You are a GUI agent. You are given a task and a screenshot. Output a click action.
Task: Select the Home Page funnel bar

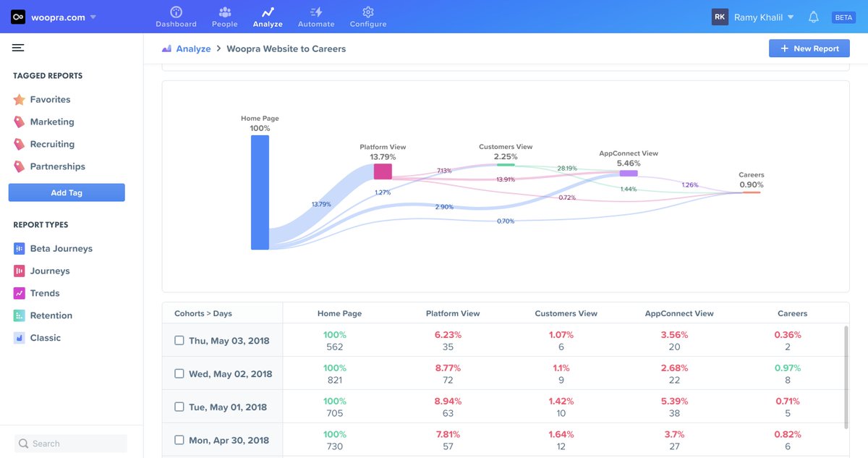260,192
